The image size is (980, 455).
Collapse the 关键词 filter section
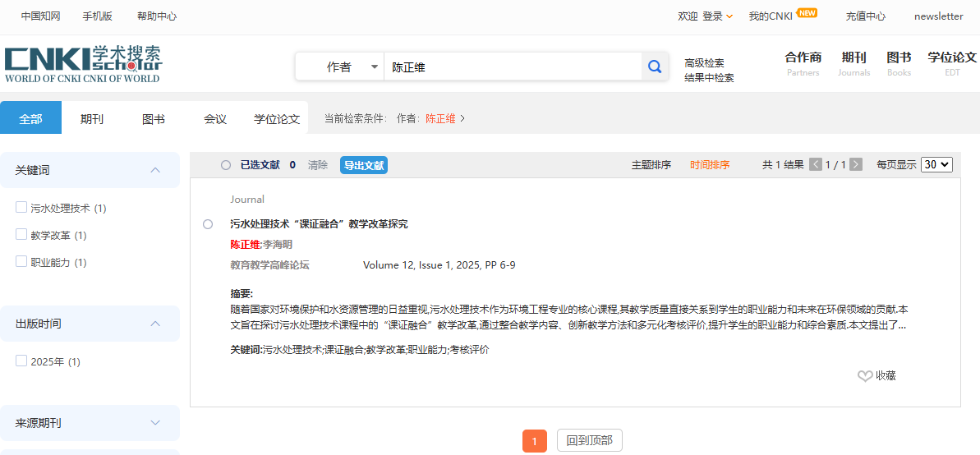click(155, 170)
